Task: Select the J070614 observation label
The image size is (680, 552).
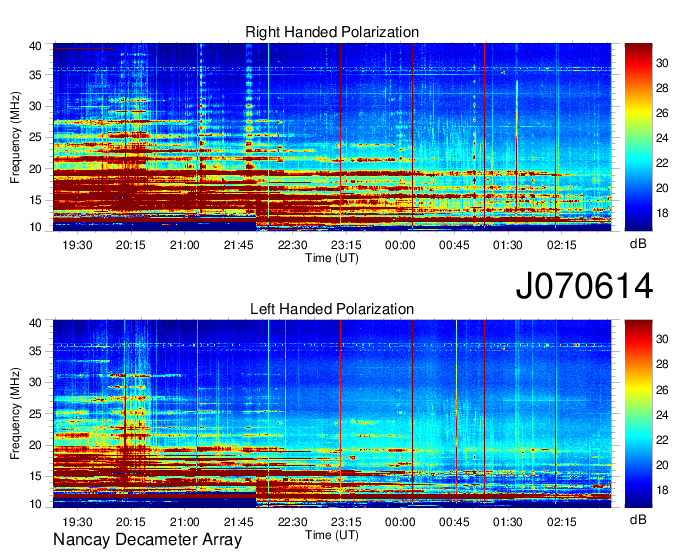Action: pos(584,286)
